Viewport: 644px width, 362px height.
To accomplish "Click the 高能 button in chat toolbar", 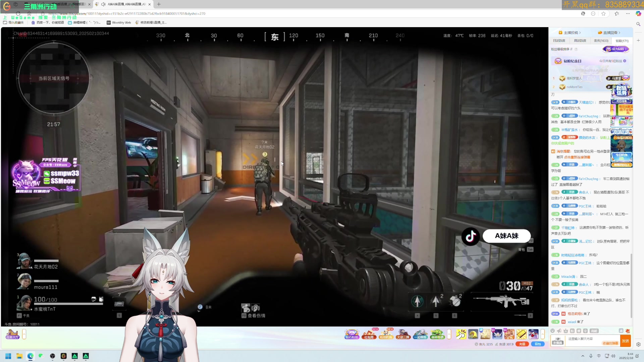I will click(594, 331).
